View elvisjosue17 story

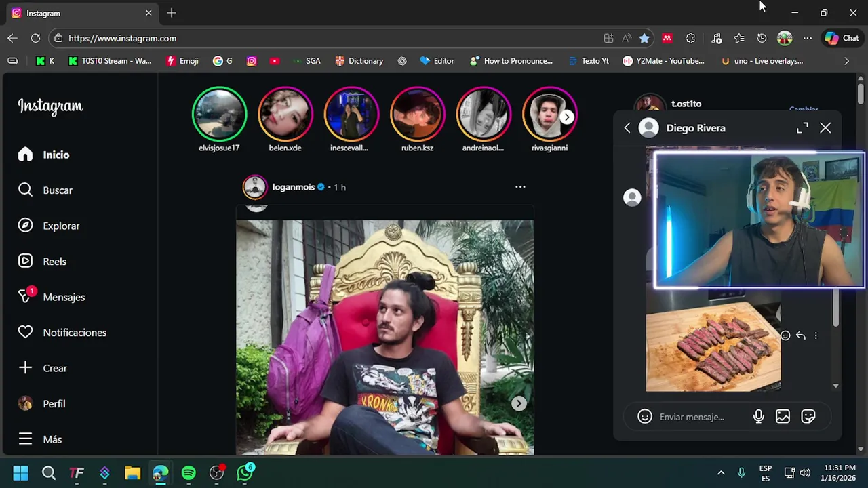(219, 114)
